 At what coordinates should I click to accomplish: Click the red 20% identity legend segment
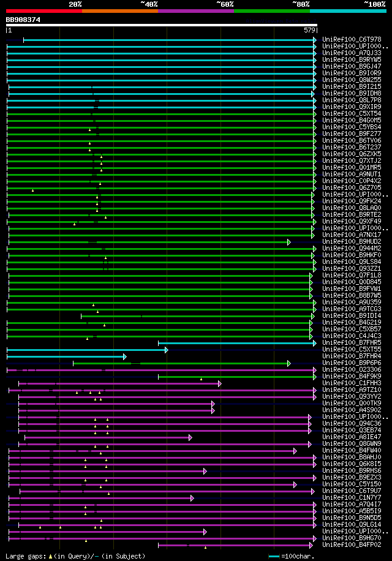pos(44,11)
